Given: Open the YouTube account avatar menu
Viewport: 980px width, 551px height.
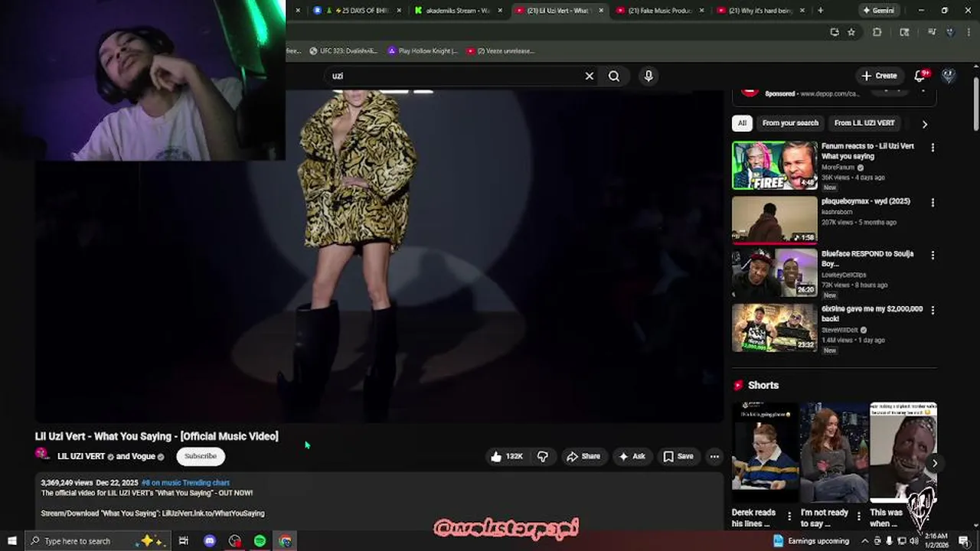Looking at the screenshot, I should 949,76.
